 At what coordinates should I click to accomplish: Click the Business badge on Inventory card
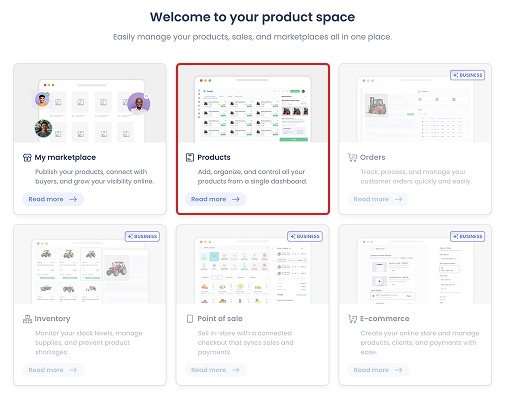[x=142, y=236]
